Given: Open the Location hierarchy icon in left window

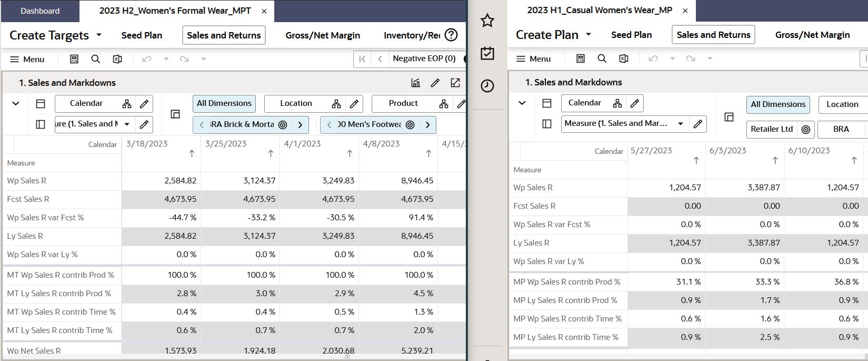Looking at the screenshot, I should 336,104.
